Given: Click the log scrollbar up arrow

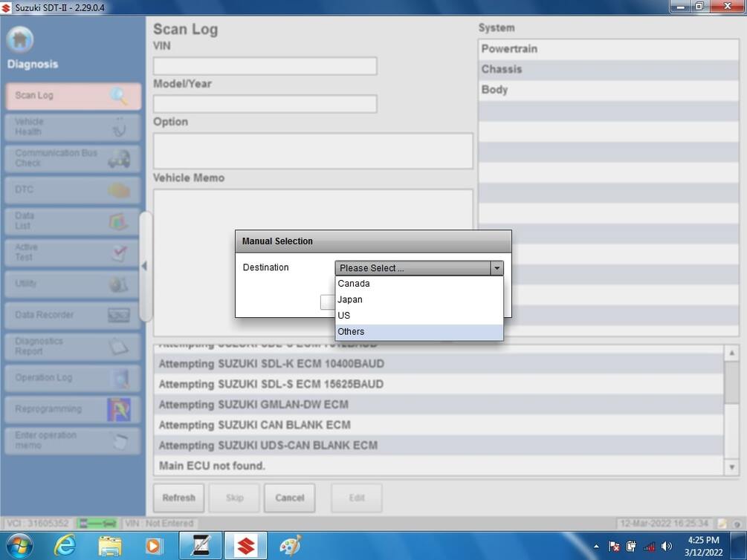Looking at the screenshot, I should point(731,353).
